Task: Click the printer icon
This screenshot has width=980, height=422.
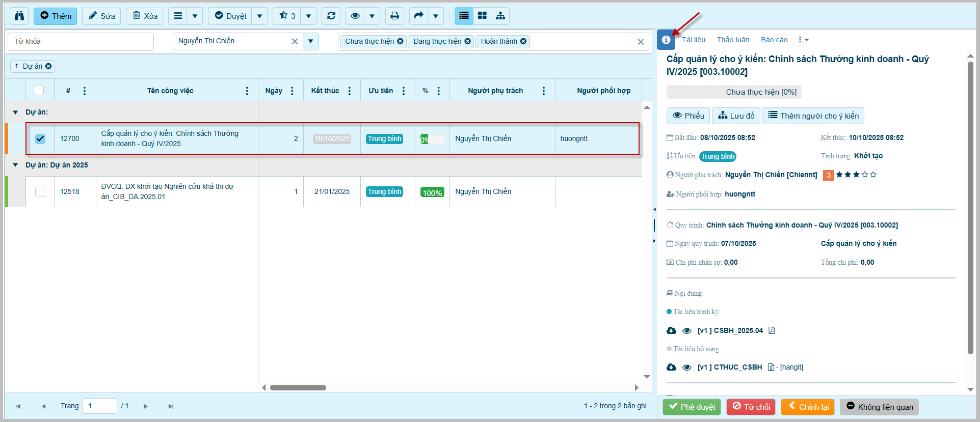Action: point(394,16)
